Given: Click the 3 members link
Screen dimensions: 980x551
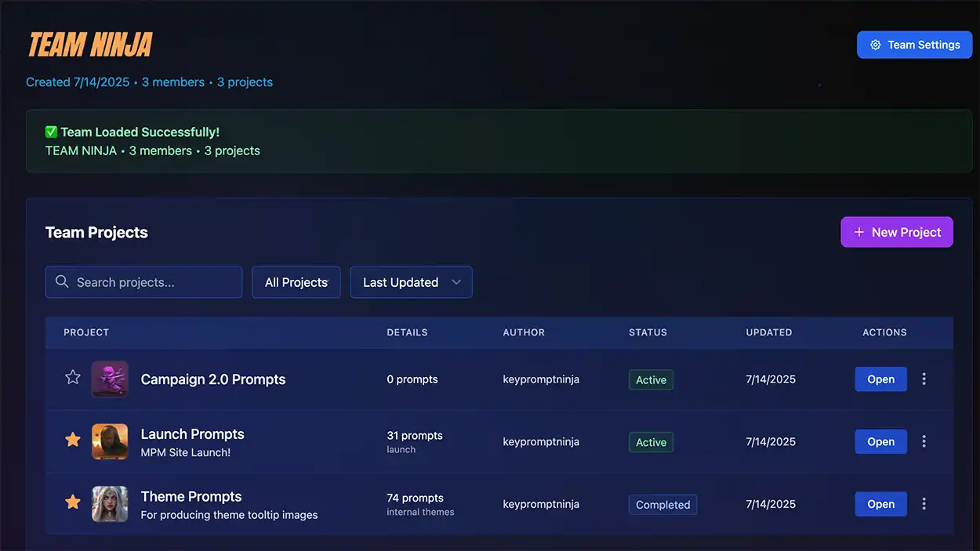Looking at the screenshot, I should (x=172, y=82).
